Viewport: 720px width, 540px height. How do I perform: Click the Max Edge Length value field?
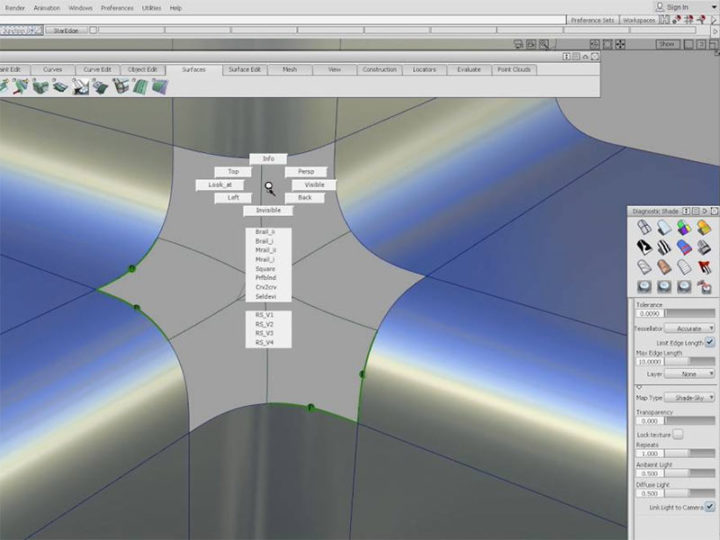point(649,362)
